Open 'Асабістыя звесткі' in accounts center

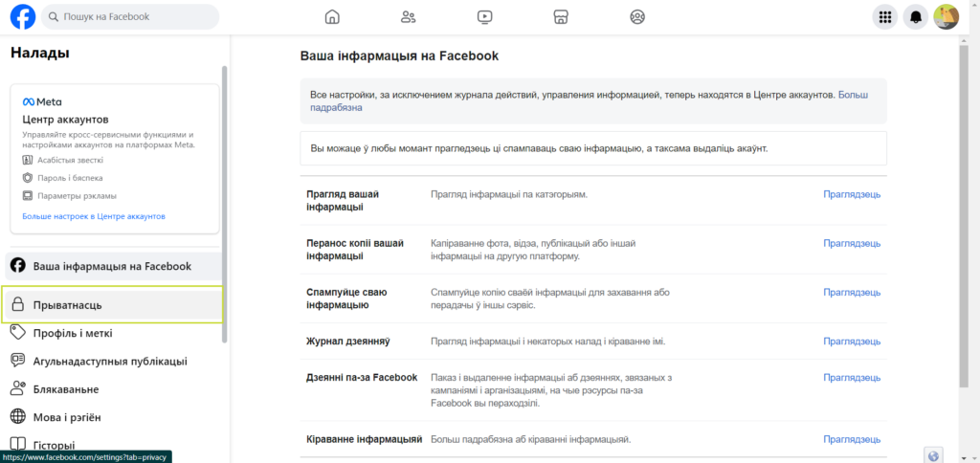(x=70, y=160)
